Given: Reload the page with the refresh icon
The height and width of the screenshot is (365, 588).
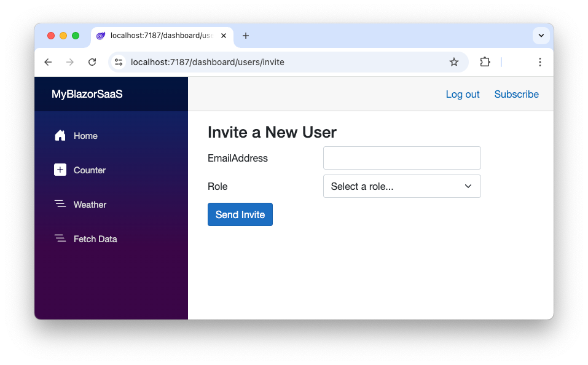Looking at the screenshot, I should coord(92,62).
